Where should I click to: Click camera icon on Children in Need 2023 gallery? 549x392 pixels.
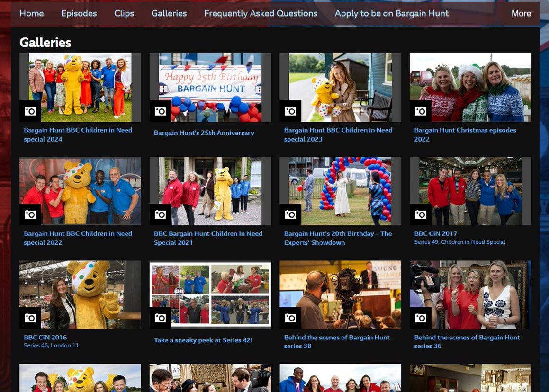pos(290,111)
